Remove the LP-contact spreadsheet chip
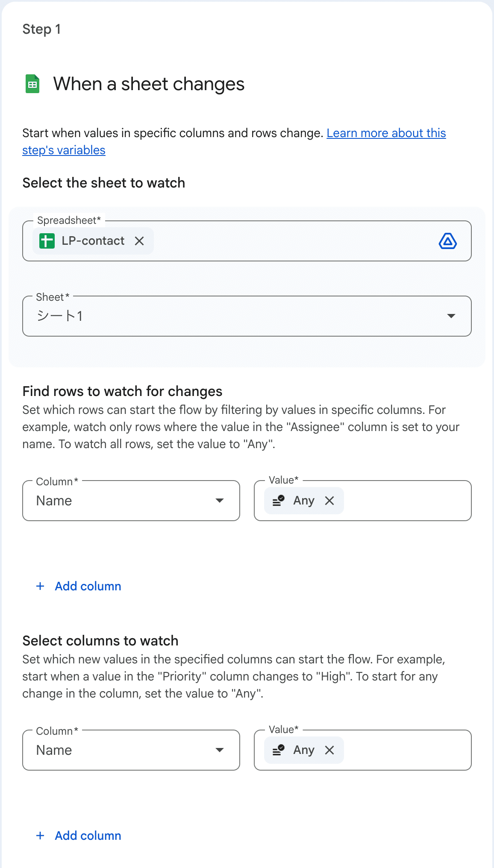The image size is (494, 868). click(x=139, y=241)
